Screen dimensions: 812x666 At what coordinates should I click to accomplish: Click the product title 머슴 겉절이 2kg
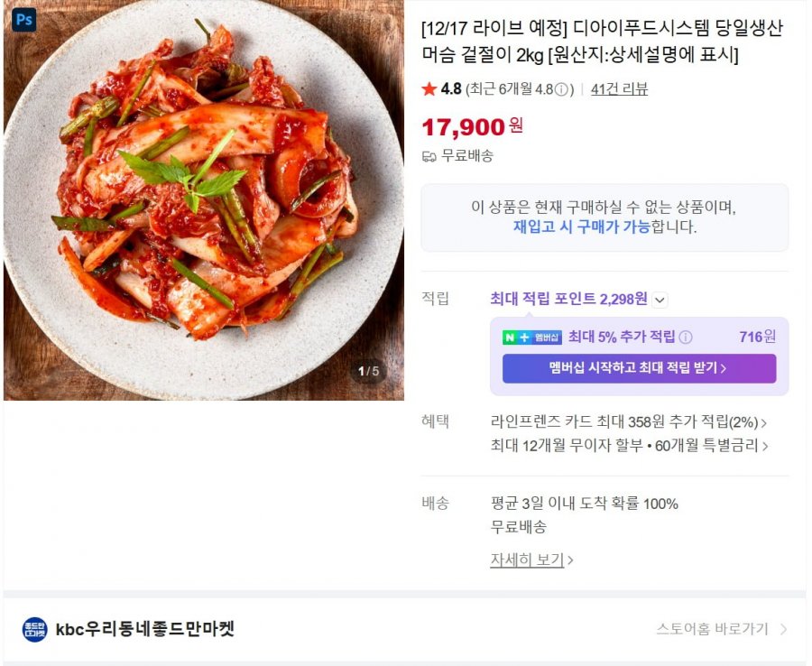tap(483, 55)
